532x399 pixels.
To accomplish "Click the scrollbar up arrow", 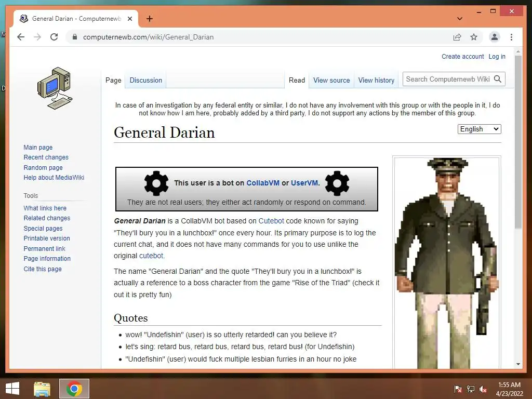I will coord(518,52).
